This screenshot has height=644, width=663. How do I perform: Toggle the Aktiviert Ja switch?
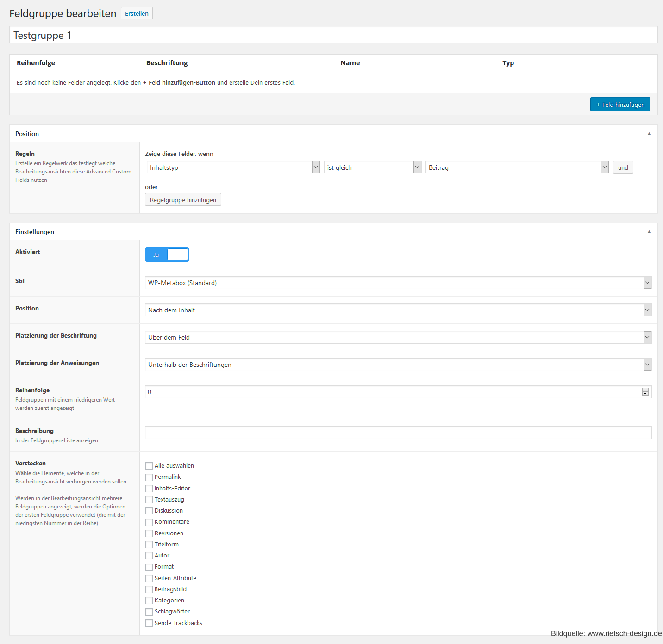pyautogui.click(x=167, y=254)
